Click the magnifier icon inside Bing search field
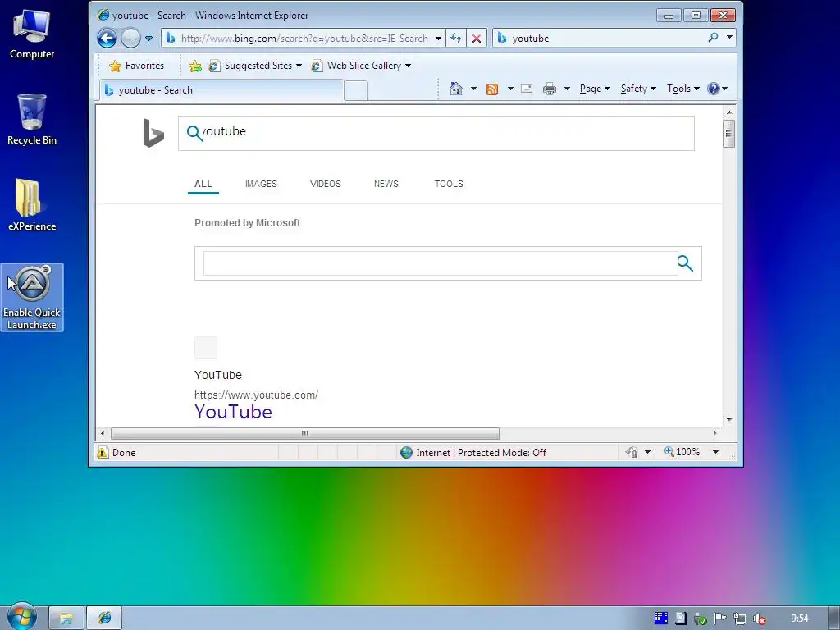The width and height of the screenshot is (840, 630). (x=194, y=133)
